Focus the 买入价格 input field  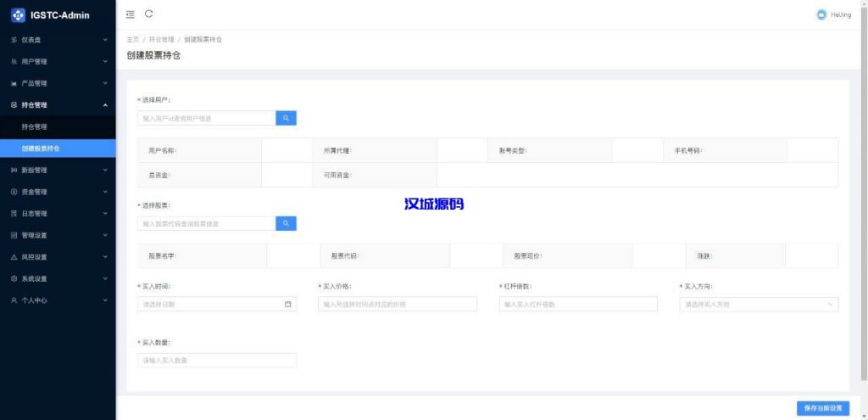398,305
